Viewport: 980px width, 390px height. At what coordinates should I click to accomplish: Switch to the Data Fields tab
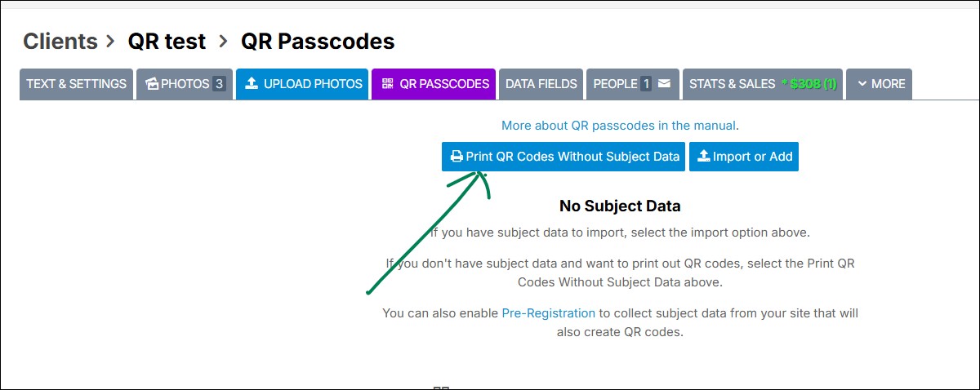tap(541, 84)
